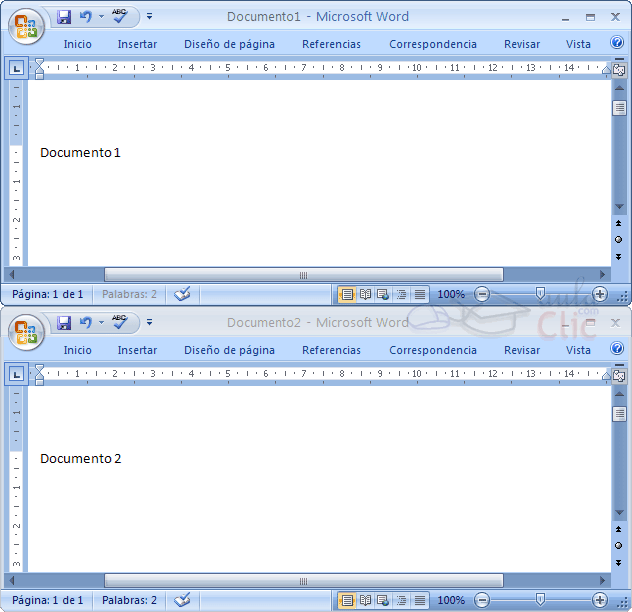Click 100% zoom level in Documento1
The image size is (632, 612).
[451, 294]
